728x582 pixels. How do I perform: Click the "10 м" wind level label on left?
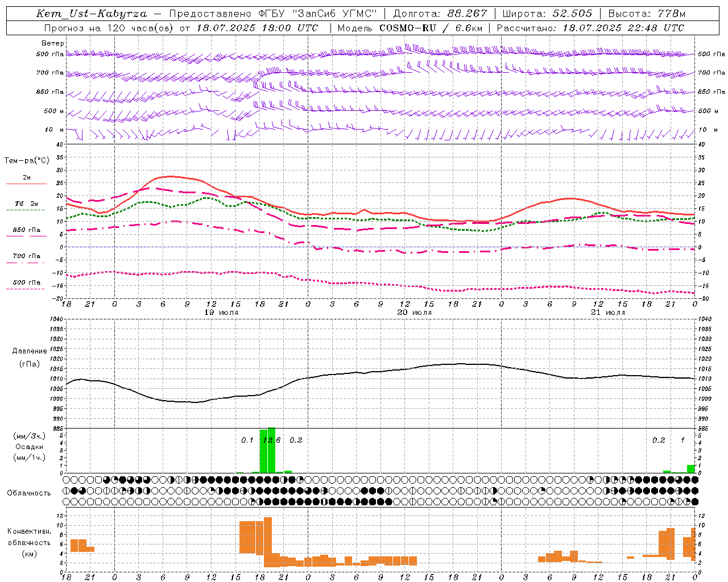[55, 130]
